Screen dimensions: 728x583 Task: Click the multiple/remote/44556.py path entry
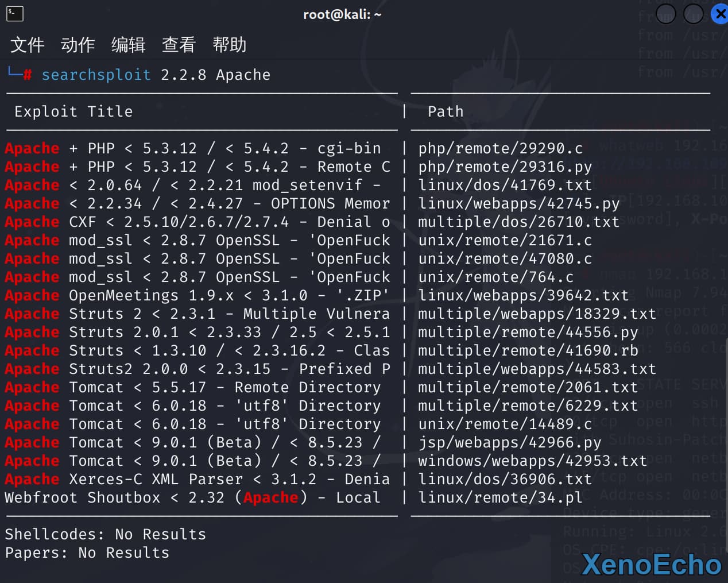click(528, 332)
